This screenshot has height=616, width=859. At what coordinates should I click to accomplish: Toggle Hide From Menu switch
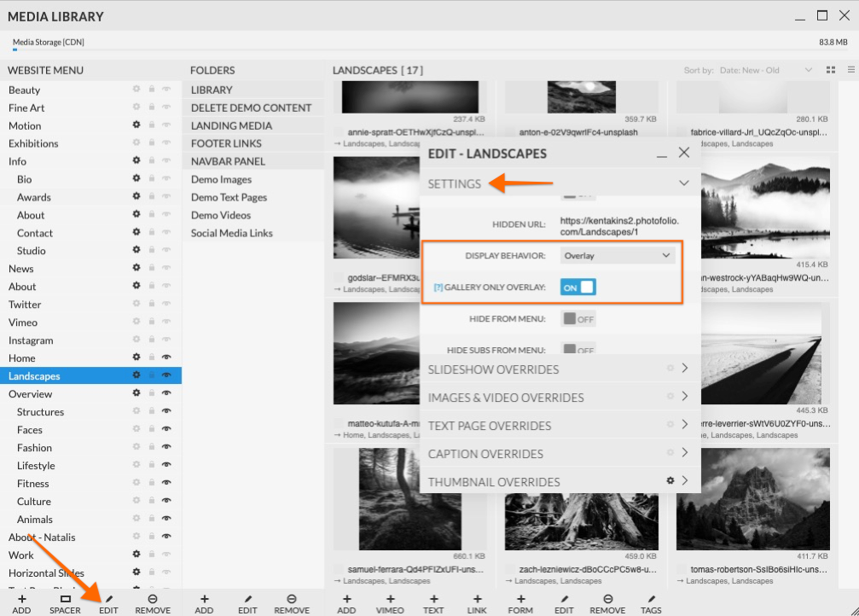(578, 319)
